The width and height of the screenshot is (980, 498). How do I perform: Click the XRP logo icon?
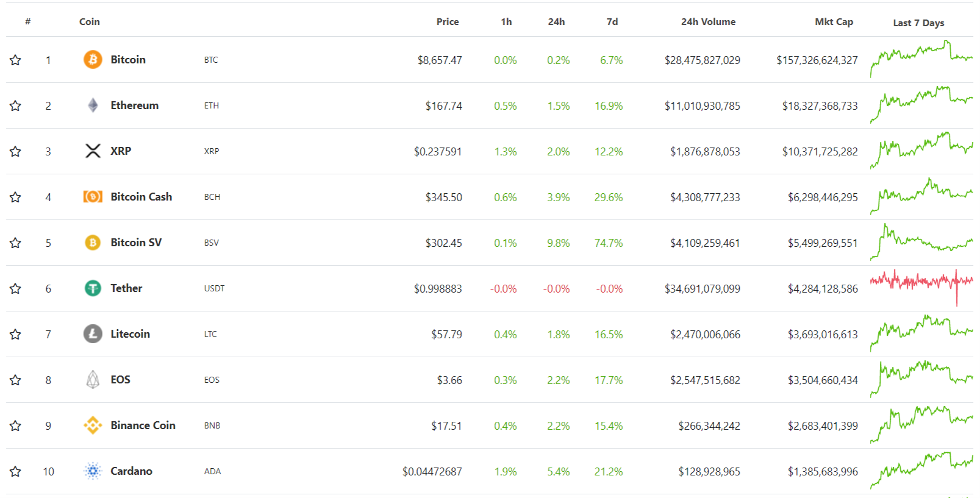point(93,151)
